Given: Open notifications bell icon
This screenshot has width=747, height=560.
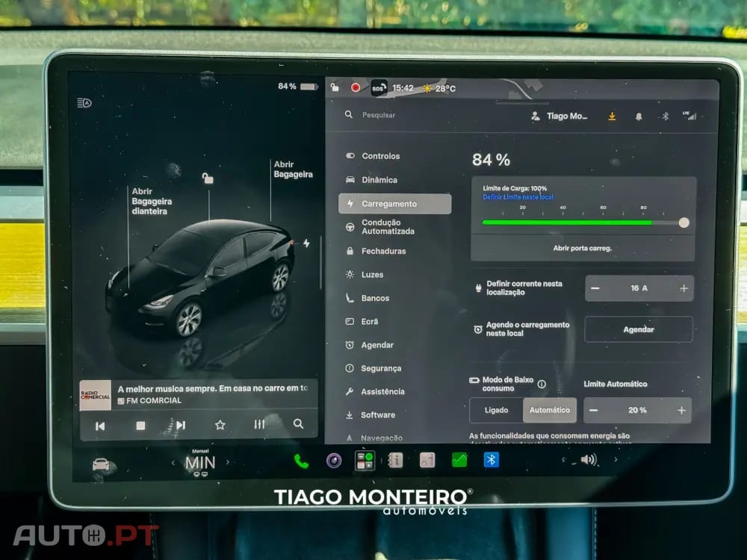Looking at the screenshot, I should point(639,116).
